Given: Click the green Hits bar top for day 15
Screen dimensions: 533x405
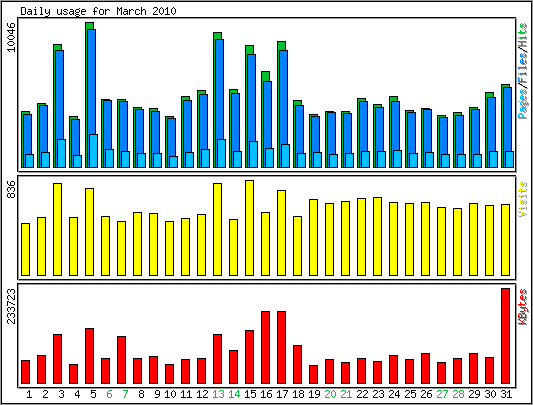Looking at the screenshot, I should click(x=249, y=50).
